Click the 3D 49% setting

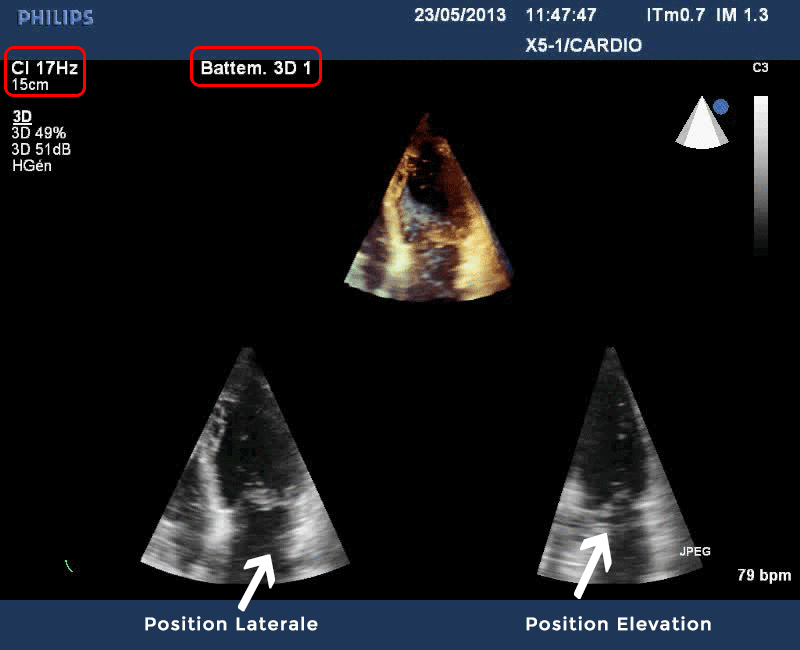click(39, 133)
